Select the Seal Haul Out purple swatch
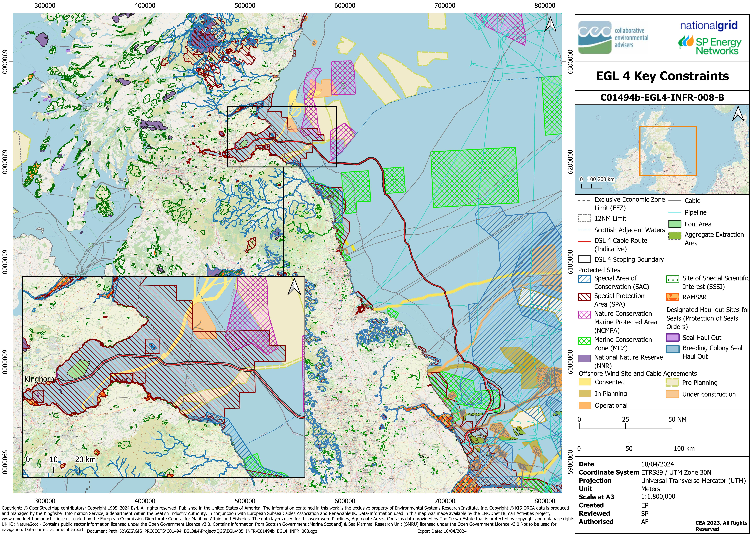This screenshot has height=535, width=756. (x=673, y=338)
